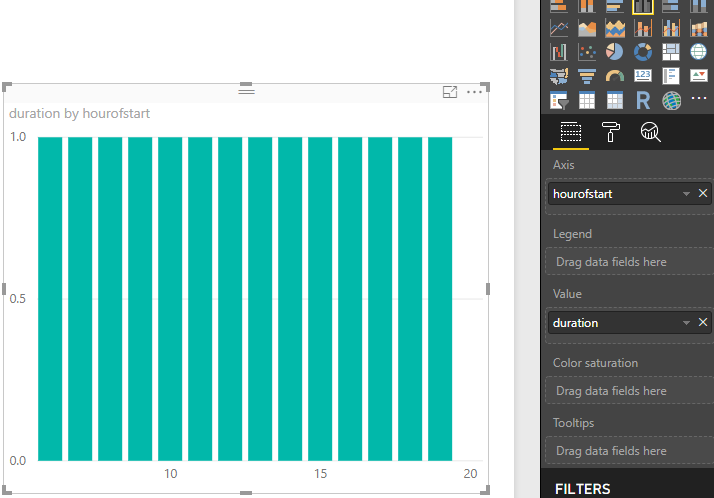Remove hourofstart from Axis
Image resolution: width=714 pixels, height=498 pixels.
pos(703,193)
